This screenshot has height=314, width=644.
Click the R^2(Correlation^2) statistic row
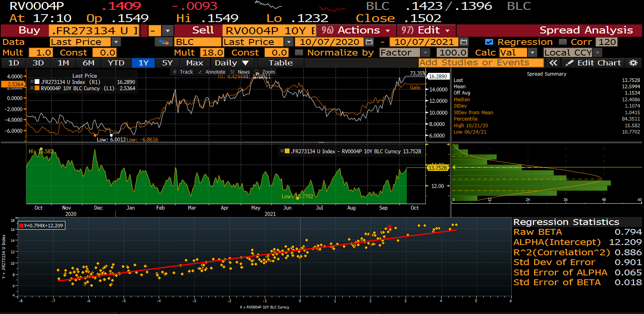pos(577,252)
